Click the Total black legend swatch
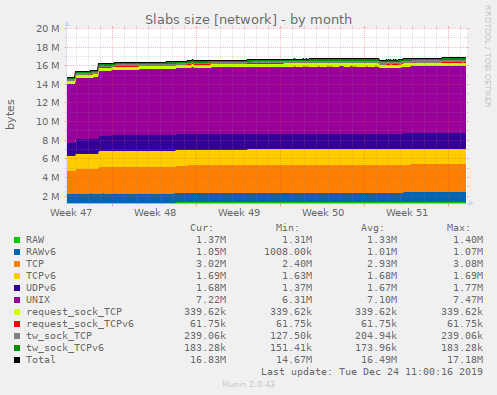 click(17, 360)
